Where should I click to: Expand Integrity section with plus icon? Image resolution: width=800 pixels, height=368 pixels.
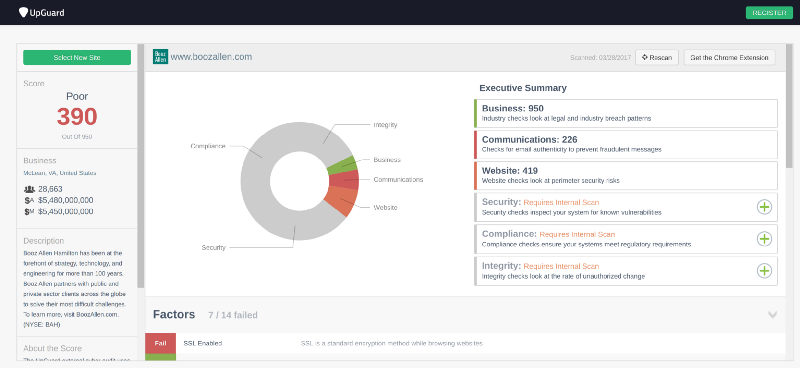click(764, 271)
